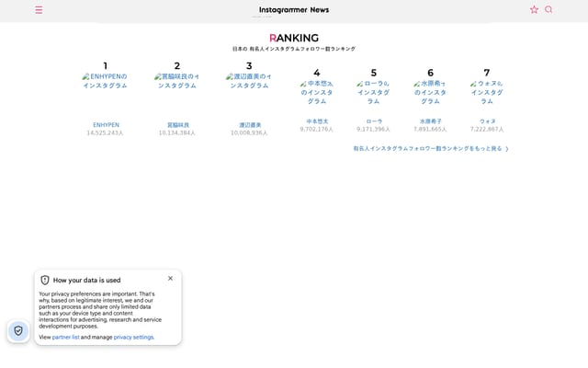
Task: Click the RANKING heading
Action: 294,38
